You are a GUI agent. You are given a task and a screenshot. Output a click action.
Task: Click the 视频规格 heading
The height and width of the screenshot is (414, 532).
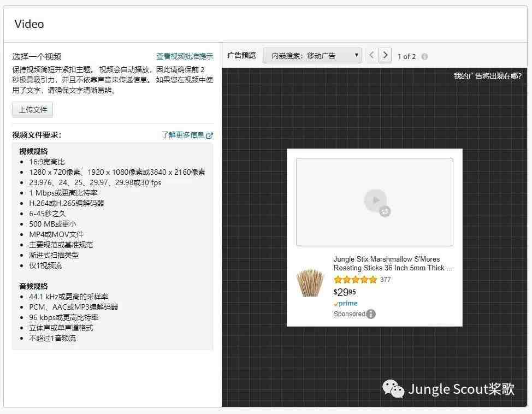pyautogui.click(x=33, y=151)
